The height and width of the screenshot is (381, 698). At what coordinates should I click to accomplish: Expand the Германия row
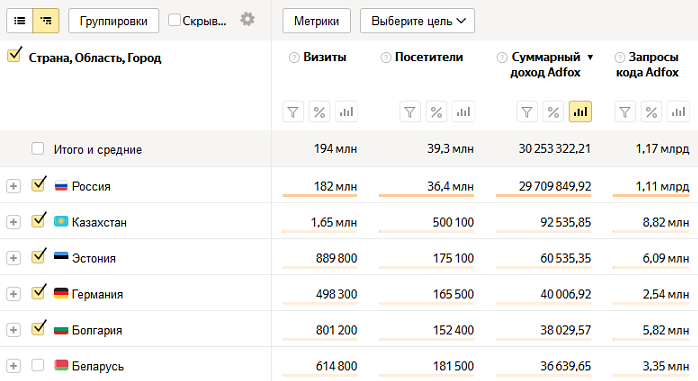click(13, 294)
